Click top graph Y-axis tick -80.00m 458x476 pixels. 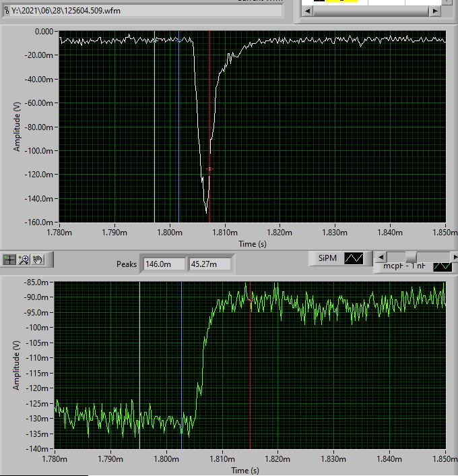tap(38, 127)
